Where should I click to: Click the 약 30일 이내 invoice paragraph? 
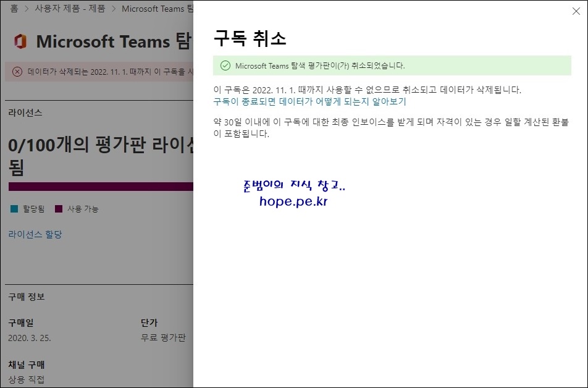[x=391, y=127]
